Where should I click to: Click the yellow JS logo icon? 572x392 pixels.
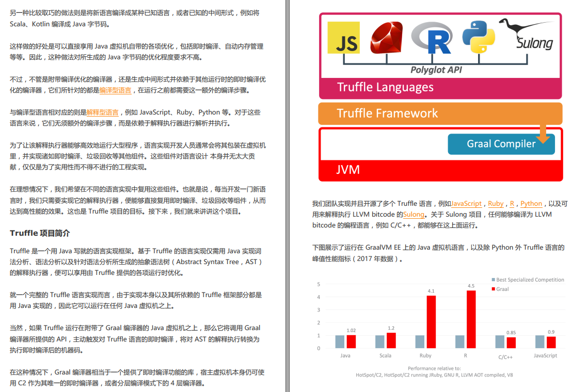(343, 38)
